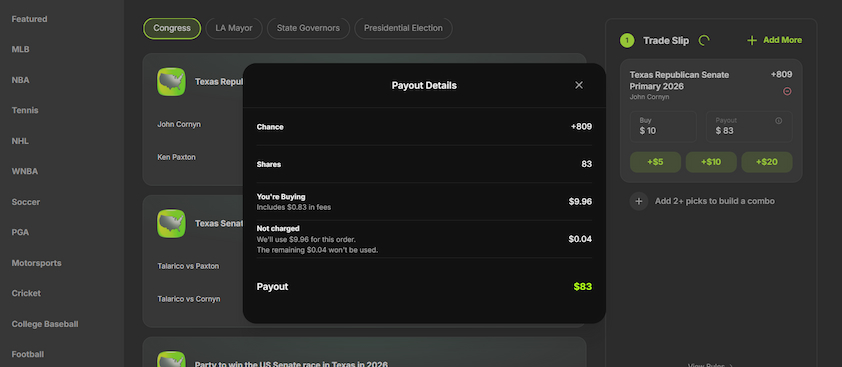Click the Party to win the US Senate title
Image resolution: width=842 pixels, height=367 pixels.
coord(291,364)
